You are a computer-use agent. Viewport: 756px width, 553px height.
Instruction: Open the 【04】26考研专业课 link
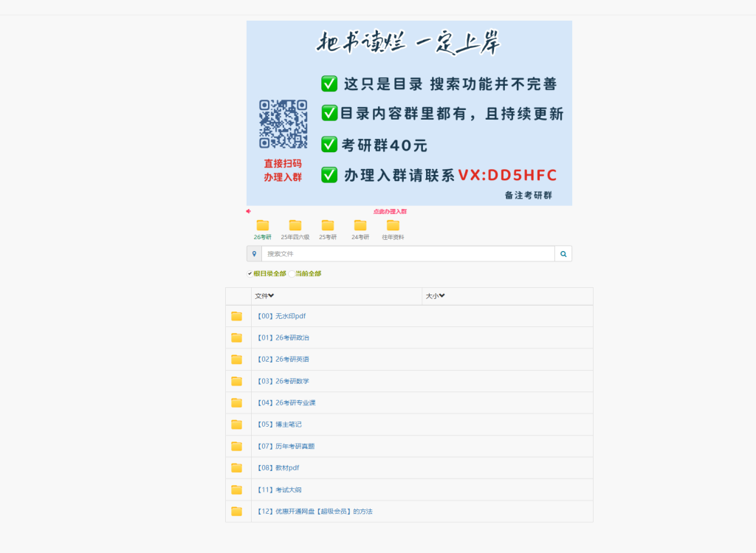pyautogui.click(x=286, y=403)
